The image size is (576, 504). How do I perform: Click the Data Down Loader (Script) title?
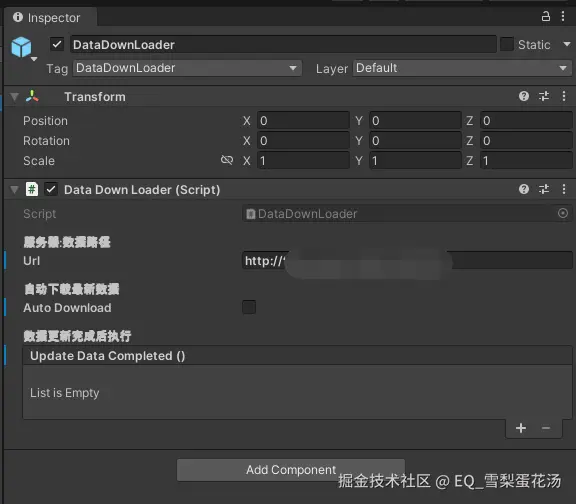click(142, 190)
